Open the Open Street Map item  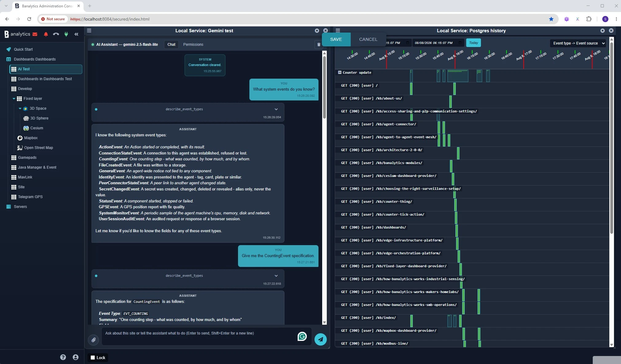coord(38,148)
